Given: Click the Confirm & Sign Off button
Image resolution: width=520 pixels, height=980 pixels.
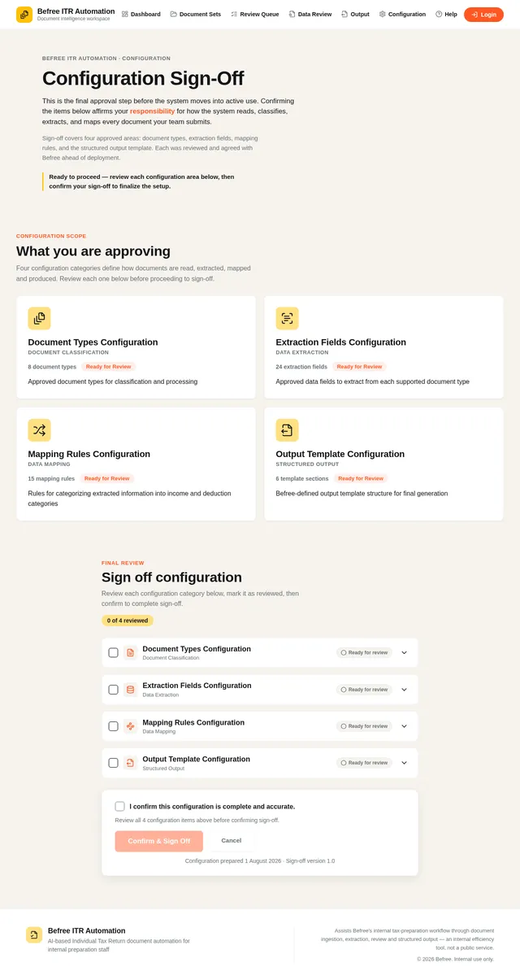Looking at the screenshot, I should tap(159, 841).
